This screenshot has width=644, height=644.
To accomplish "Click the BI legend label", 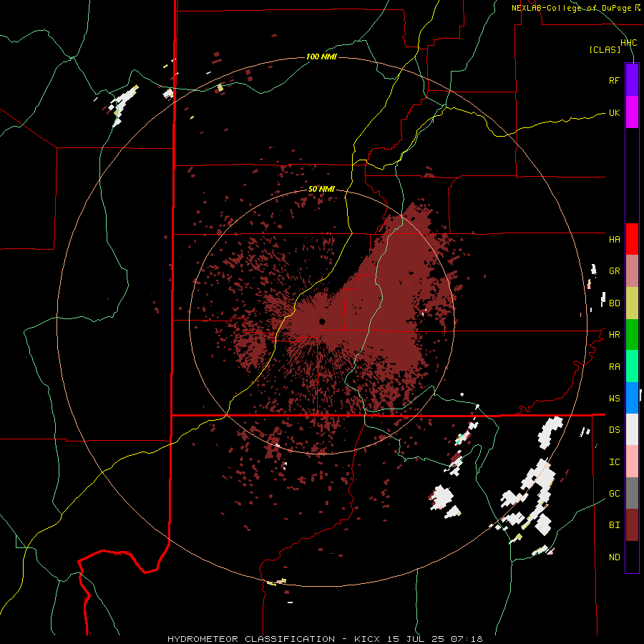I will click(614, 525).
